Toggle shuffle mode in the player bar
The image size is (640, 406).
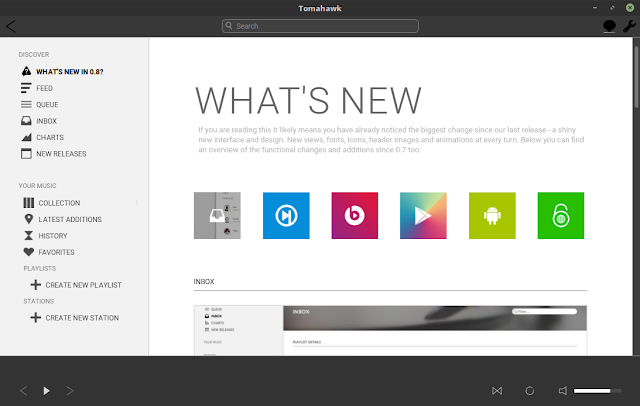497,391
